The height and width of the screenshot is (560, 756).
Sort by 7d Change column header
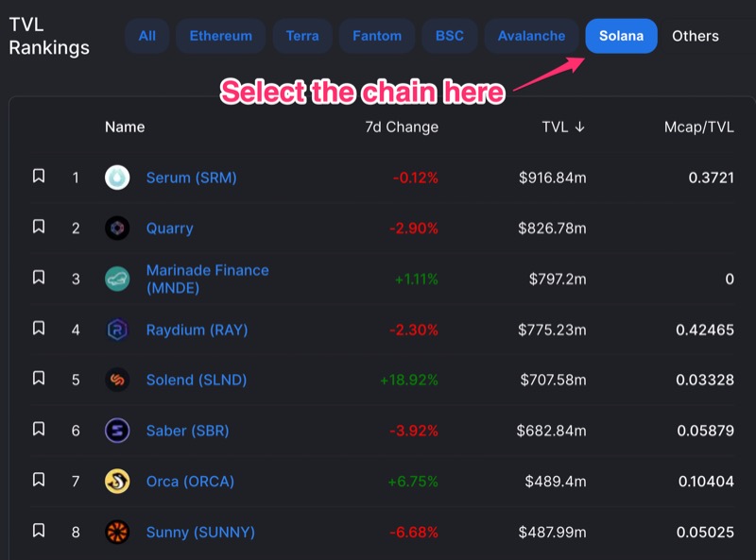coord(402,127)
